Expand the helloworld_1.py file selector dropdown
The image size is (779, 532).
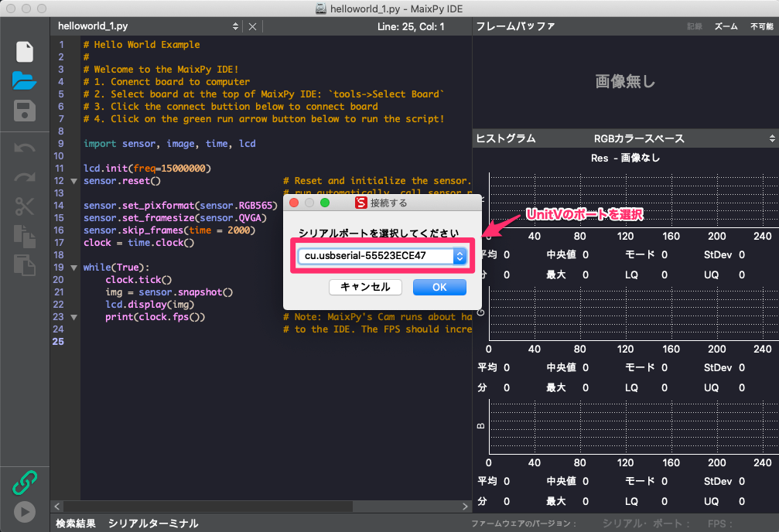(x=148, y=26)
